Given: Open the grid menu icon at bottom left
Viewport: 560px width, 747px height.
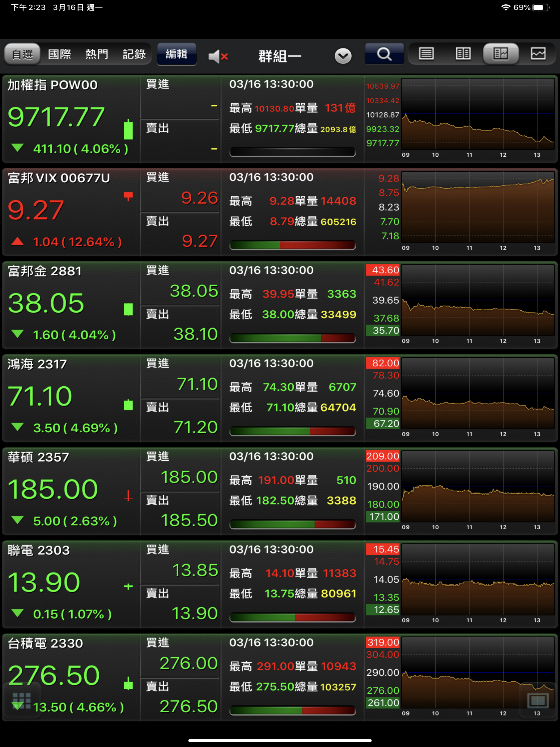Looking at the screenshot, I should pos(21,701).
